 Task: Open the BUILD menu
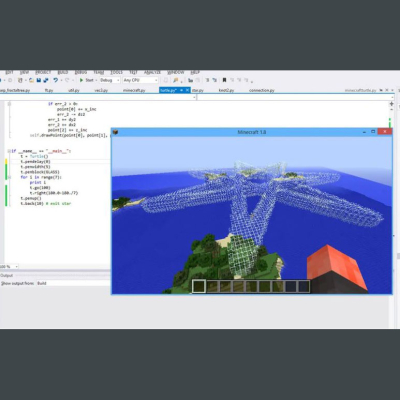tap(63, 72)
